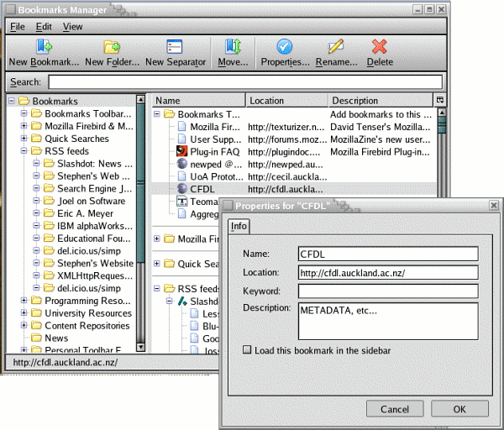Viewport: 504px width, 430px height.
Task: Click the New Separator toolbar icon
Action: (175, 46)
